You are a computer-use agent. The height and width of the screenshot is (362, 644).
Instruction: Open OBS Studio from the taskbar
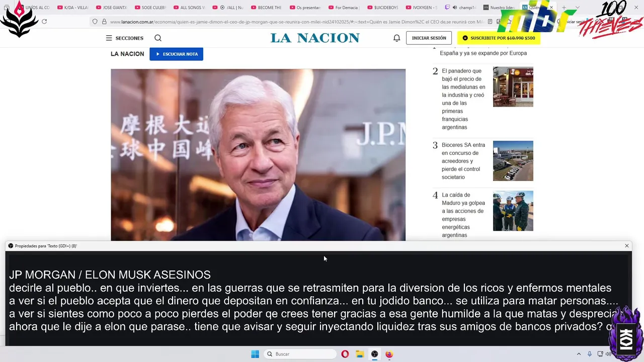(374, 354)
